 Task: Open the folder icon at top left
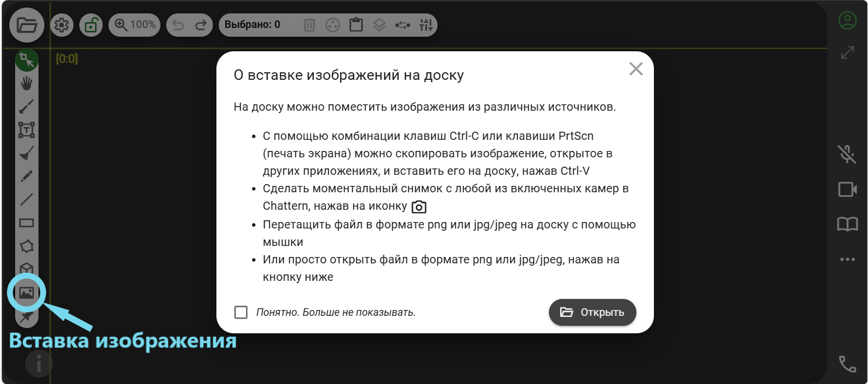(x=27, y=25)
